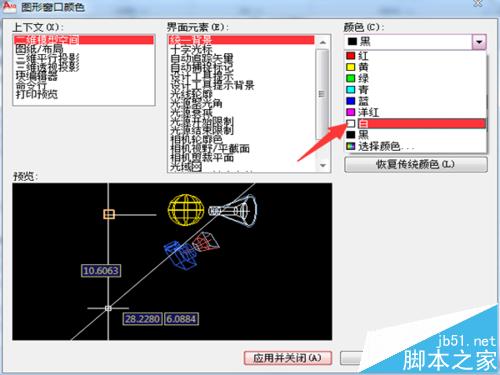This screenshot has width=500, height=375.
Task: Select 二维模型空间 in the context list
Action: tap(84, 40)
